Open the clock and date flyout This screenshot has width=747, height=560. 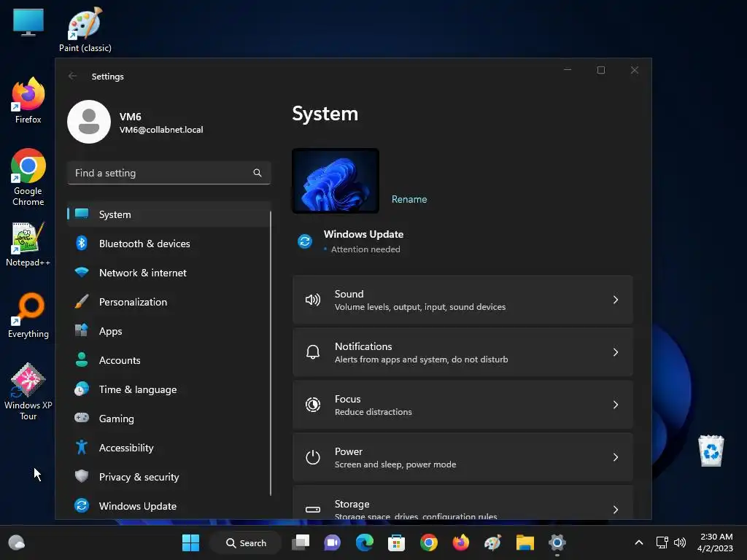[715, 542]
